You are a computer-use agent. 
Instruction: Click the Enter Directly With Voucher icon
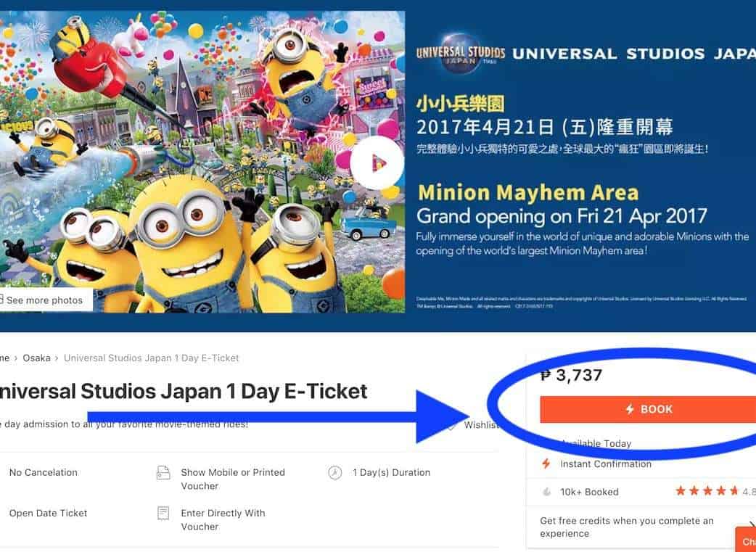pos(163,513)
